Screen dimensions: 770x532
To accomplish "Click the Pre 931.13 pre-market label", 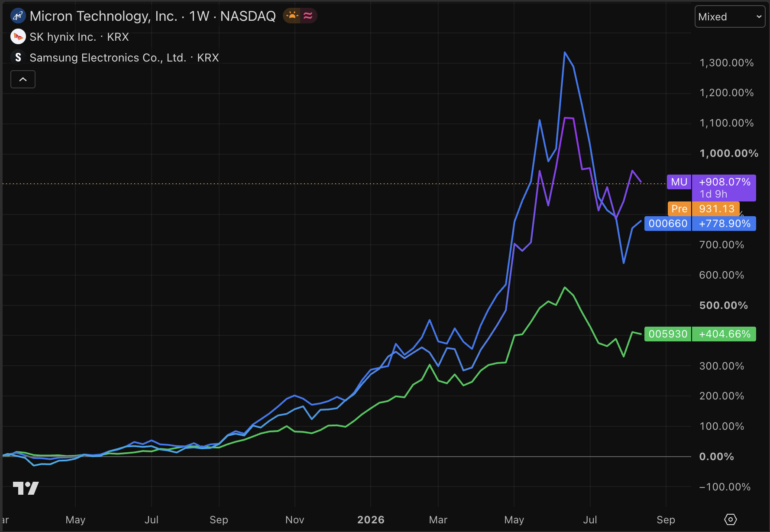I will point(703,209).
